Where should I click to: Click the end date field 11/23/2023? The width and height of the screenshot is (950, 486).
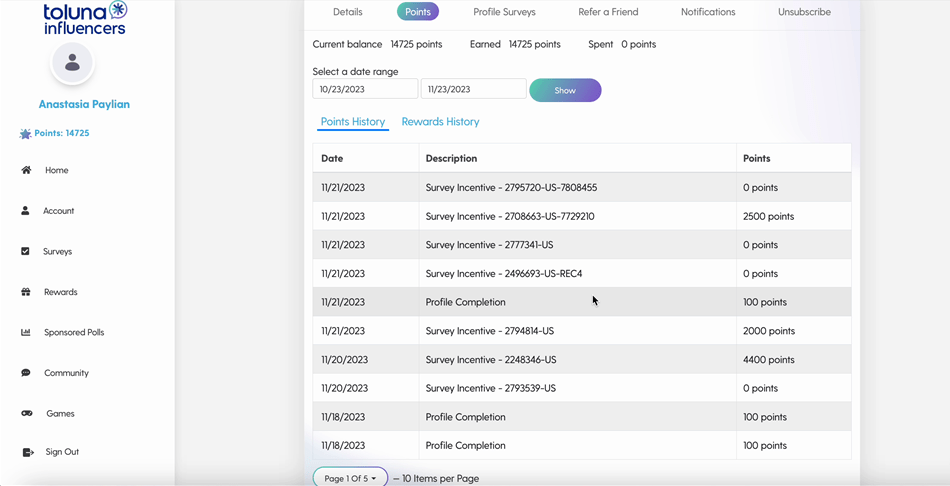coord(474,88)
